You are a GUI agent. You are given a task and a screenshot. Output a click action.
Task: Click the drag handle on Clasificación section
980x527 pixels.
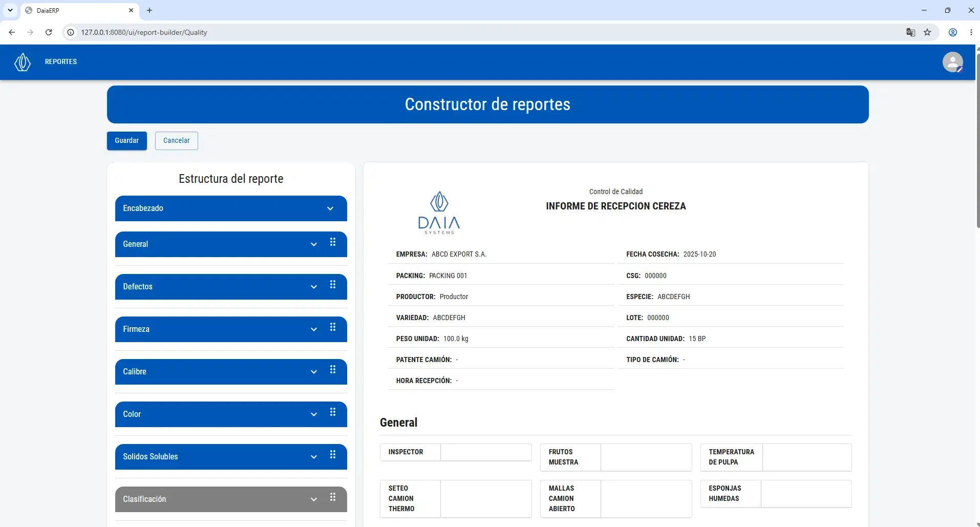333,497
